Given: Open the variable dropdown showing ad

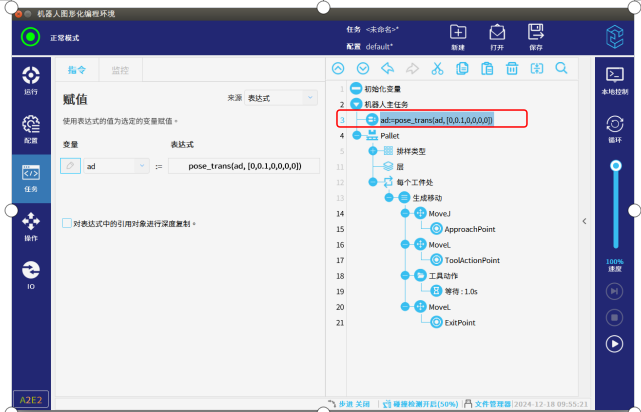Looking at the screenshot, I should (x=115, y=166).
